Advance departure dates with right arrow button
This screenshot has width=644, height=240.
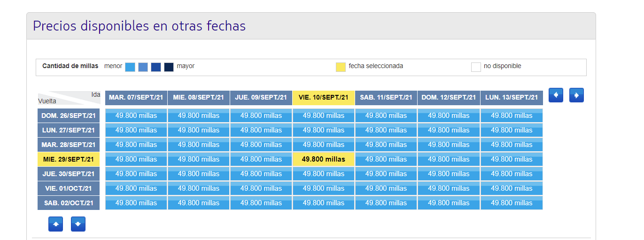coord(576,95)
